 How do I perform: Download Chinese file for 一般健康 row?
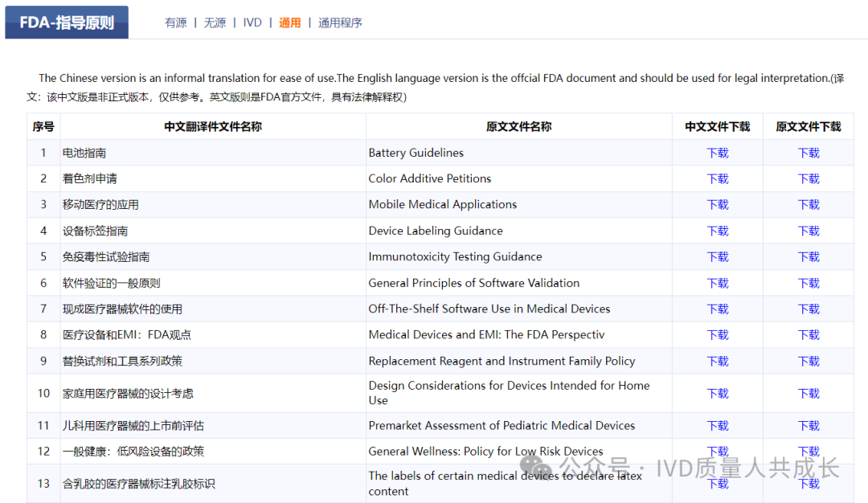pos(718,452)
